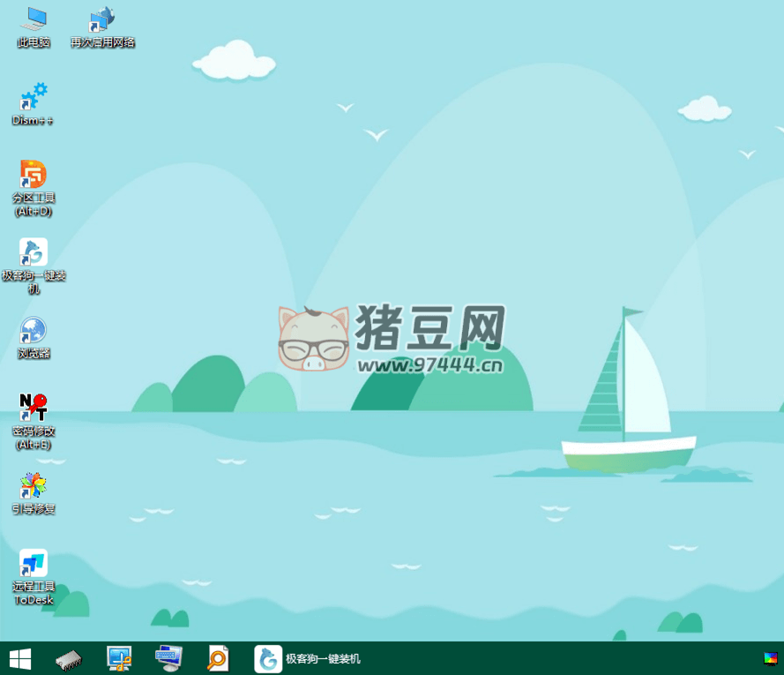Open the Windows Start menu
The image size is (784, 675).
[x=19, y=658]
